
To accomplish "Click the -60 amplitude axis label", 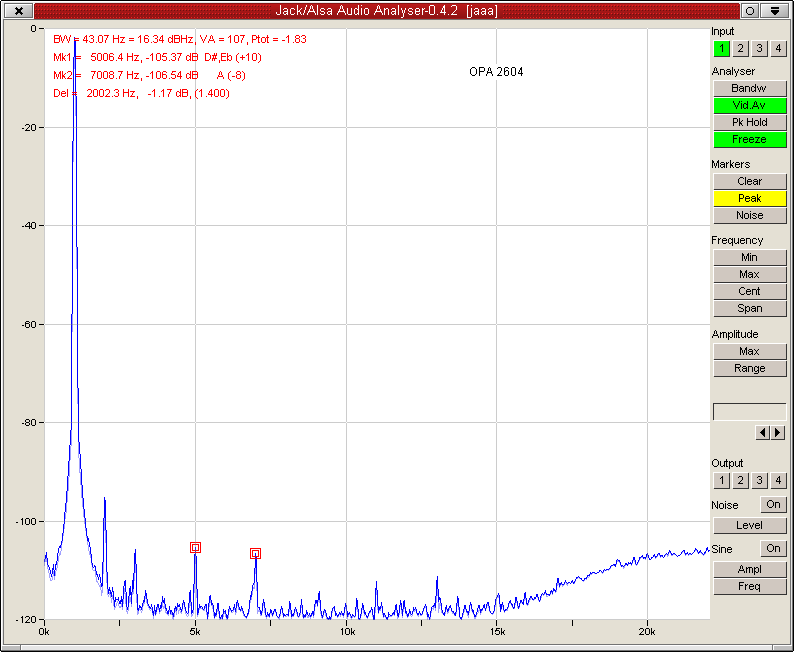I will [29, 324].
